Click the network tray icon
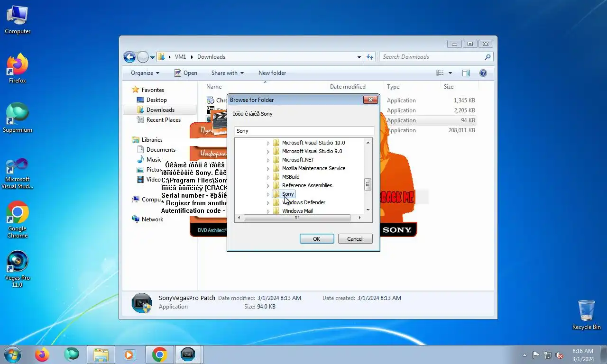The width and height of the screenshot is (607, 364). coord(548,355)
